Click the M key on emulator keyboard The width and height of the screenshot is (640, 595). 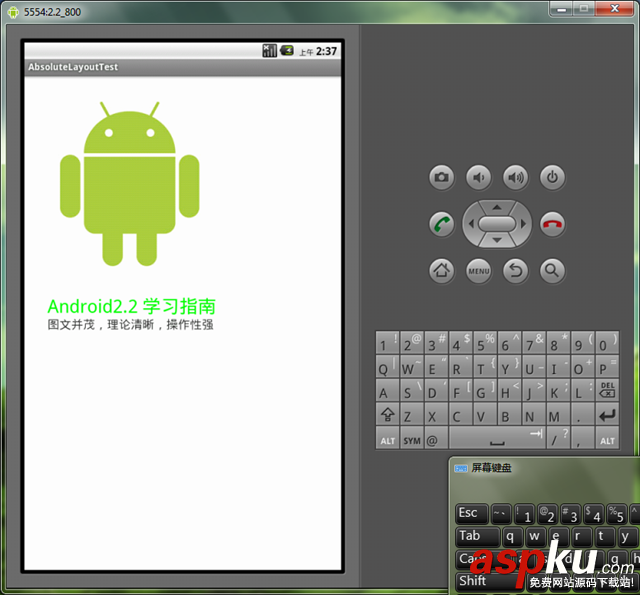(558, 415)
